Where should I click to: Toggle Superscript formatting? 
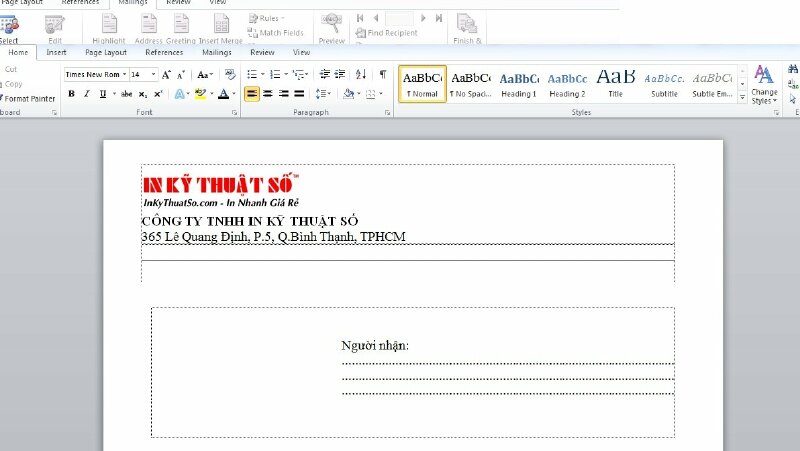pyautogui.click(x=158, y=94)
